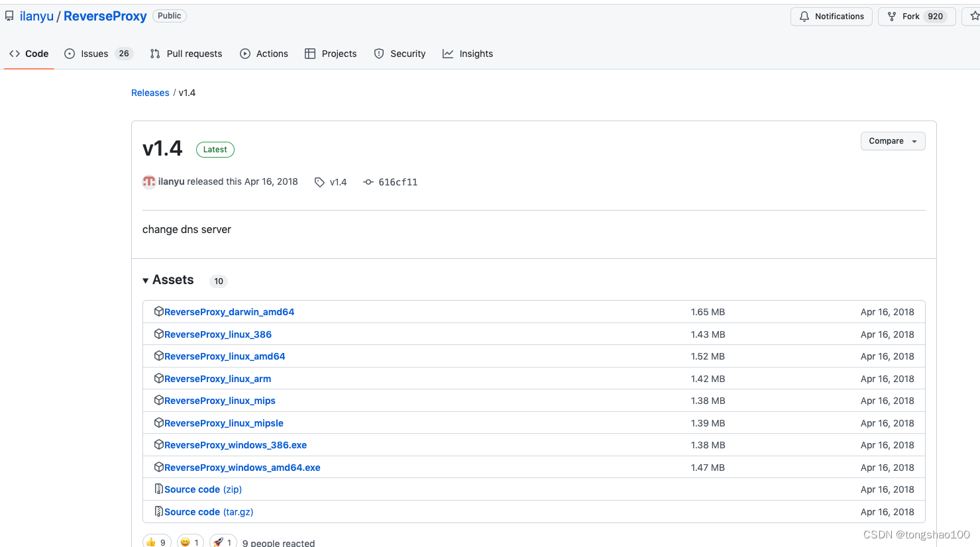
Task: Click package icon for ReverseProxy_linux_mipsle
Action: 159,423
